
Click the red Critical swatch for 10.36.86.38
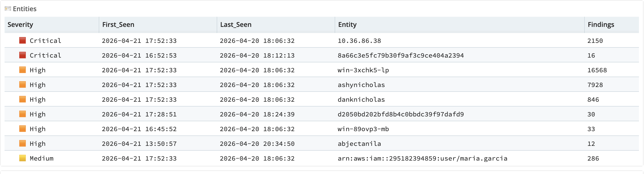[x=23, y=40]
